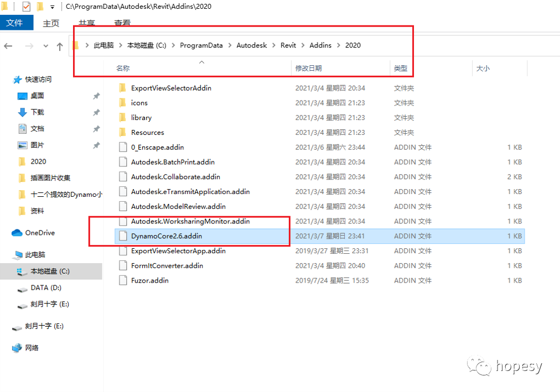Click Fuzor.addin date 2019/7/24 星期三 15:35
The width and height of the screenshot is (560, 392).
click(332, 281)
